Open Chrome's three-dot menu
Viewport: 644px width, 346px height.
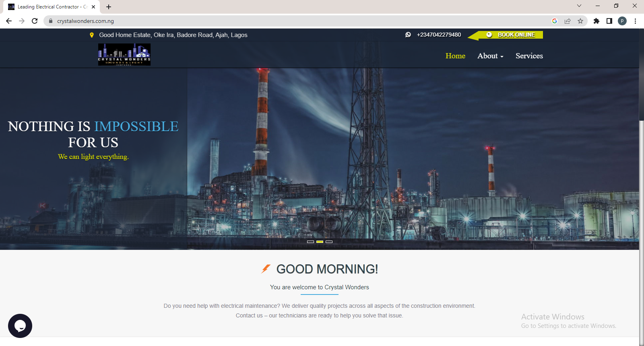(635, 21)
